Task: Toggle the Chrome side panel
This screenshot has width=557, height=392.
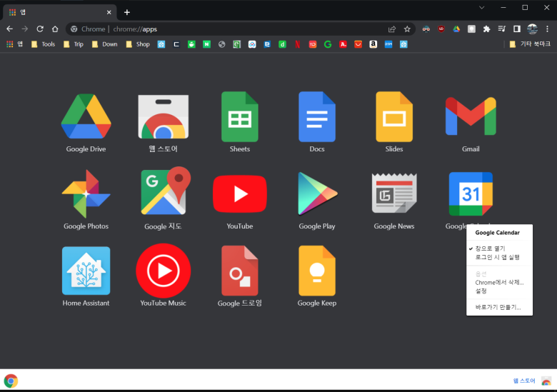Action: 517,29
